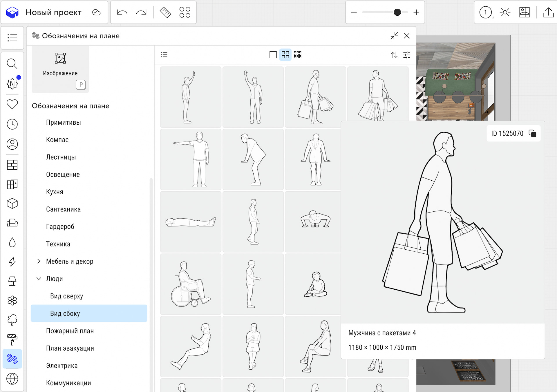
Task: Select the Вид сверху subcategory
Action: 66,296
